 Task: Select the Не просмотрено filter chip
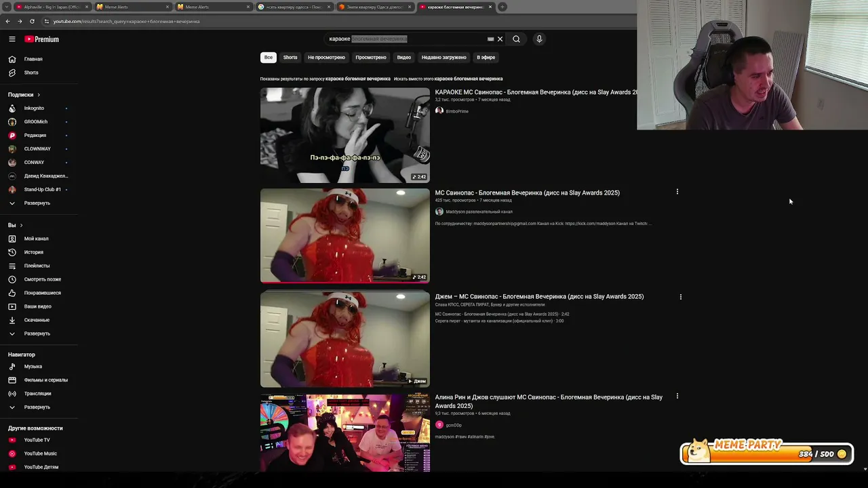[x=326, y=58]
